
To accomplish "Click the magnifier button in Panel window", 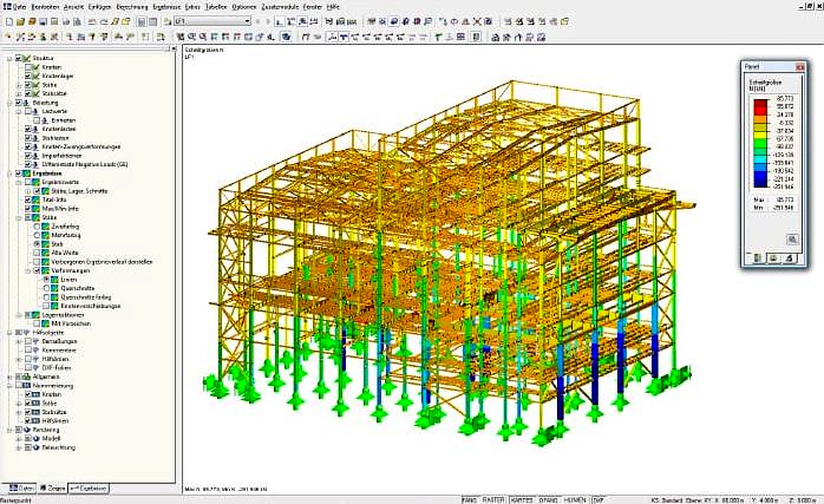I will 792,239.
